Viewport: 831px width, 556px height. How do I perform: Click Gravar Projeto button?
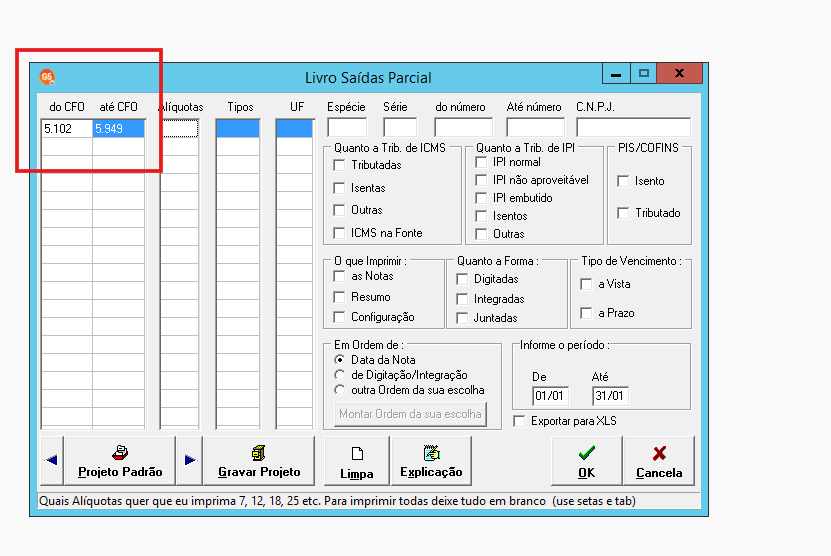[259, 460]
